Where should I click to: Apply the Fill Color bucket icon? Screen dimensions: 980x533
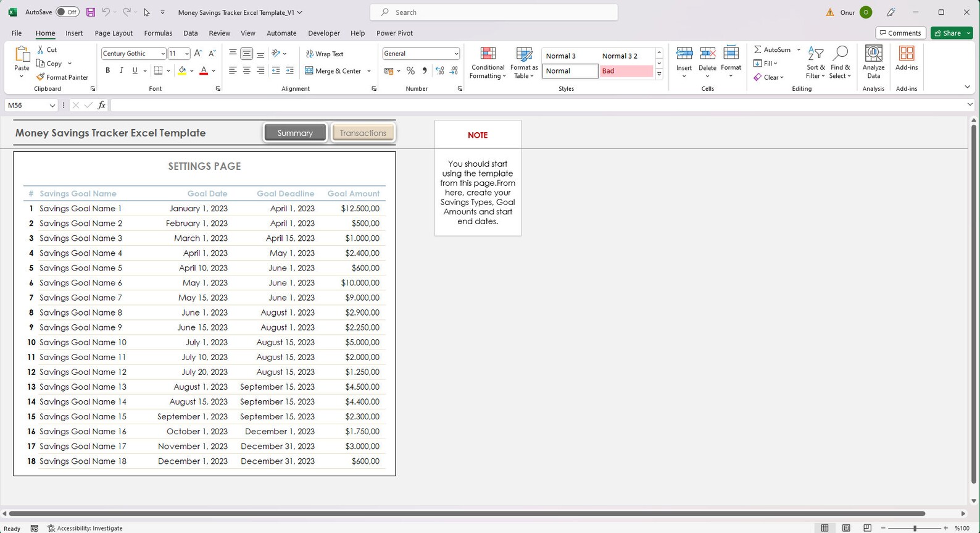coord(182,70)
